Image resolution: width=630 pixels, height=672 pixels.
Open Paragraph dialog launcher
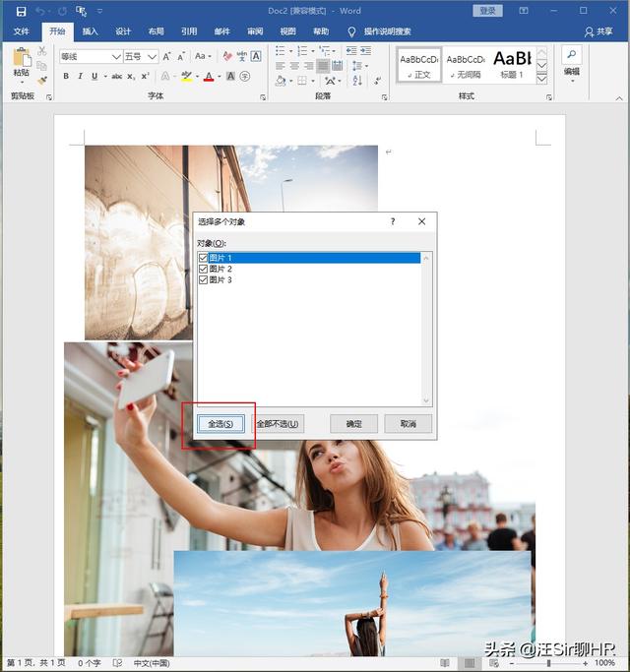click(x=384, y=97)
